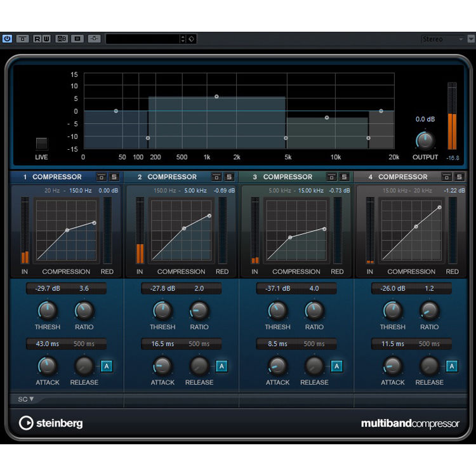Image resolution: width=476 pixels, height=476 pixels.
Task: Click band 1 upper frequency 150.0 Hz
Action: [x=81, y=190]
